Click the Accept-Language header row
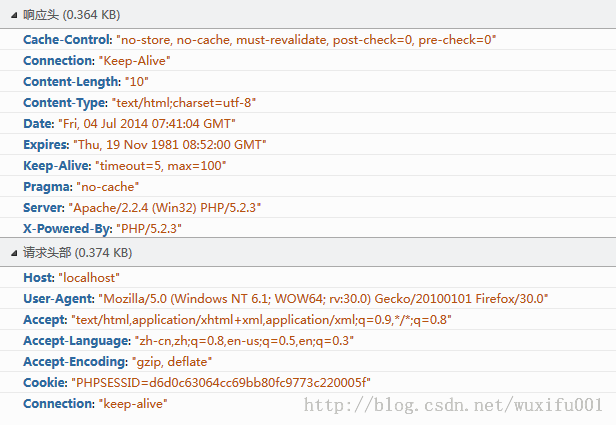This screenshot has height=425, width=616. pos(308,341)
